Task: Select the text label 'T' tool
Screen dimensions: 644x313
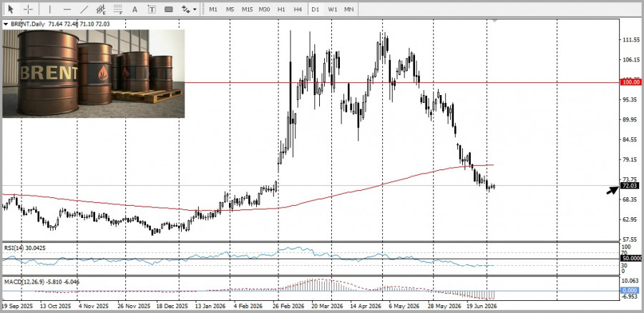Action: (x=152, y=9)
